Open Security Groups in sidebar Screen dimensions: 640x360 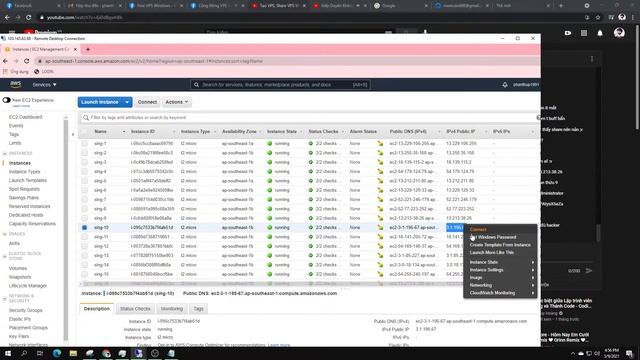click(25, 311)
